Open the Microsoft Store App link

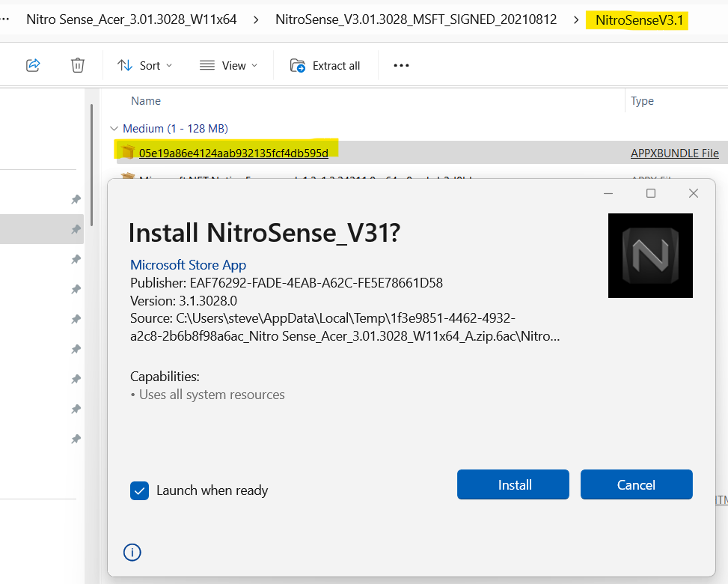[x=188, y=265]
